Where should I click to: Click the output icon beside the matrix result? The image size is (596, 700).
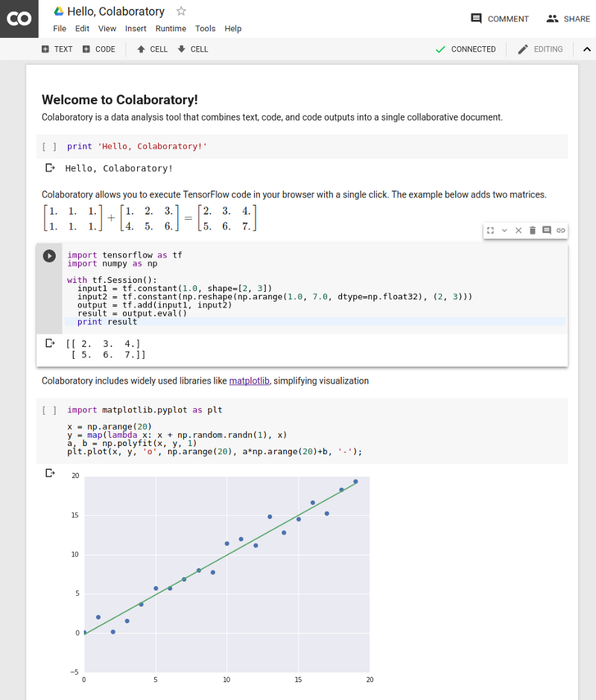pyautogui.click(x=50, y=343)
